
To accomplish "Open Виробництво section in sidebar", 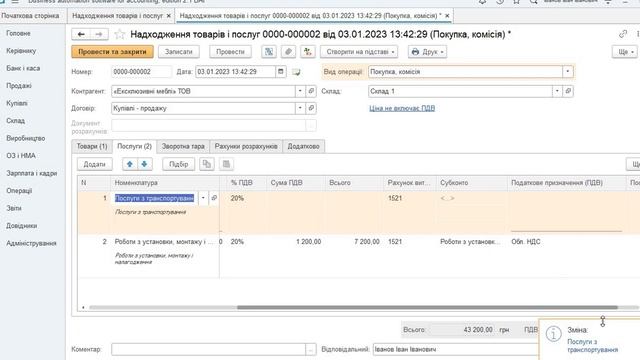I will coord(26,138).
